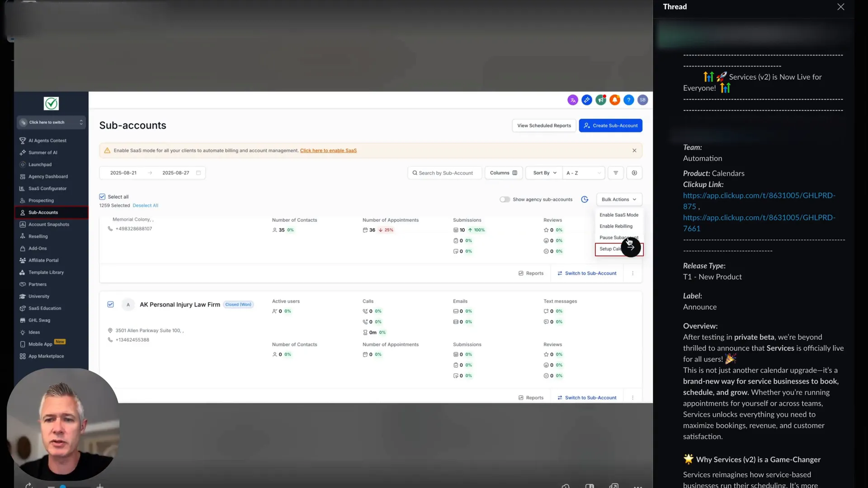Focus the Search by Sub-Account field

444,173
